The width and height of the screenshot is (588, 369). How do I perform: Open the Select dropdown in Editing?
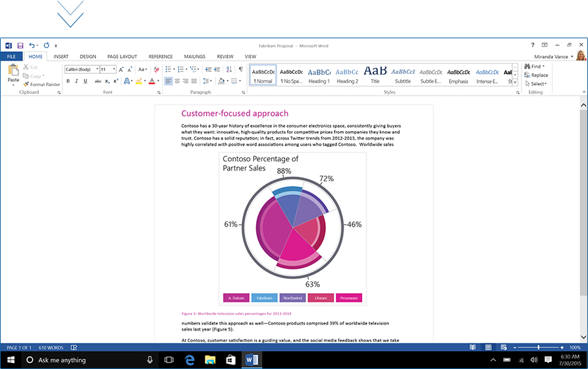point(536,84)
